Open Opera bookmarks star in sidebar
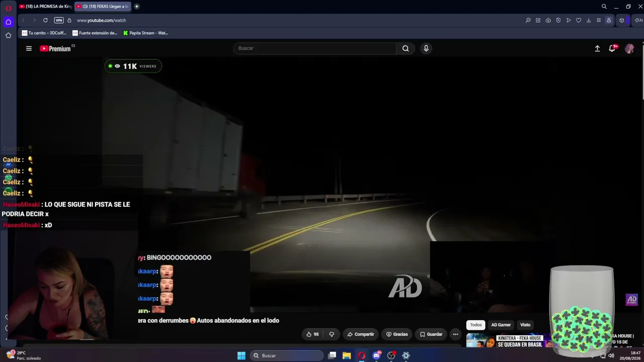The image size is (644, 362). [x=8, y=35]
